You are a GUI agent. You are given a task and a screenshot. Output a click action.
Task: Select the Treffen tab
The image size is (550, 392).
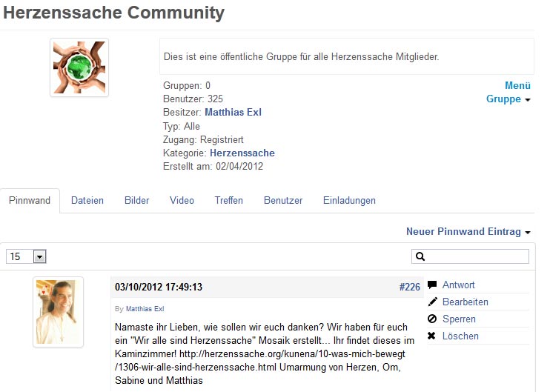[229, 201]
